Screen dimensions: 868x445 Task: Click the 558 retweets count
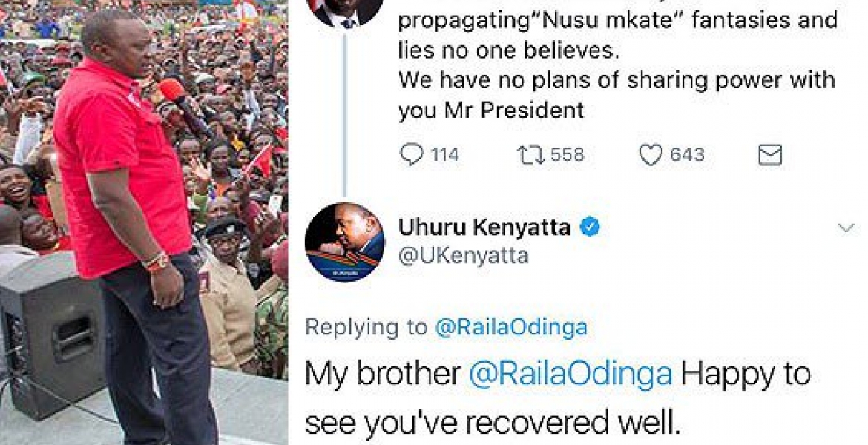coord(567,155)
